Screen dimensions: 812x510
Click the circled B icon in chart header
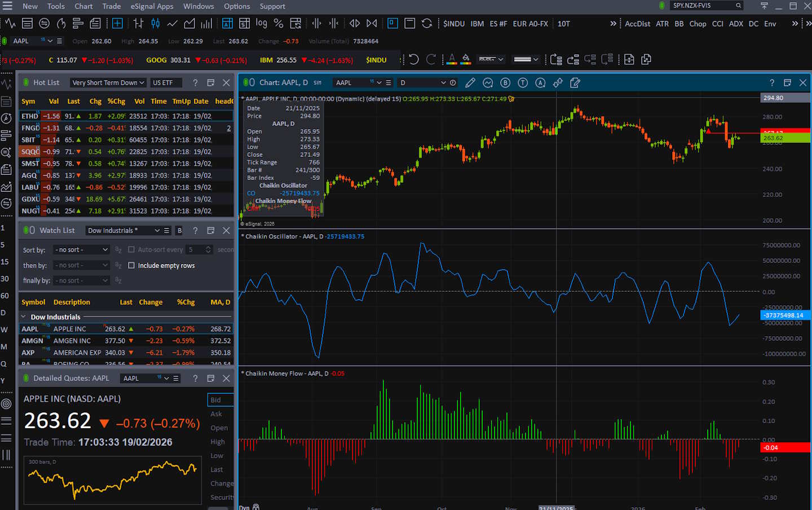(505, 83)
